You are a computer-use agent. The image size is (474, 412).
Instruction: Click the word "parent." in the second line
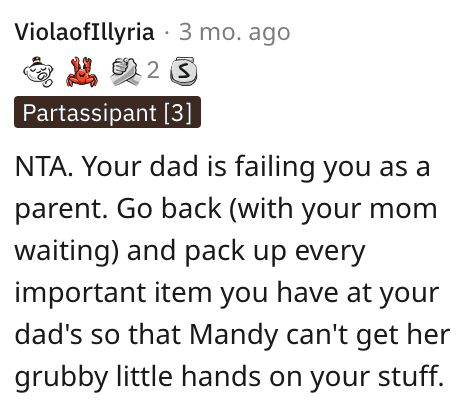tap(61, 211)
